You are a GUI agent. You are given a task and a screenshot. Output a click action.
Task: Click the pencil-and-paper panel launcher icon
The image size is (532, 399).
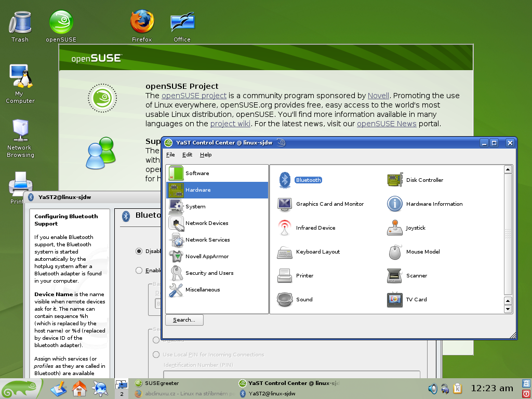(x=58, y=389)
